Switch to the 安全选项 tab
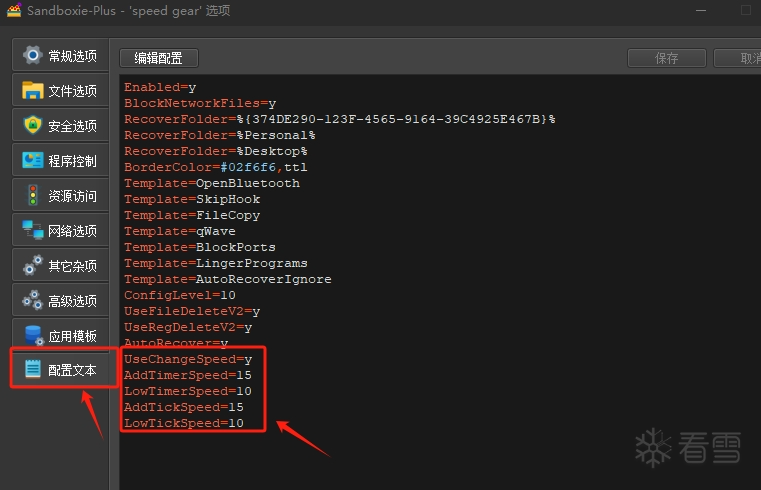 click(x=60, y=125)
